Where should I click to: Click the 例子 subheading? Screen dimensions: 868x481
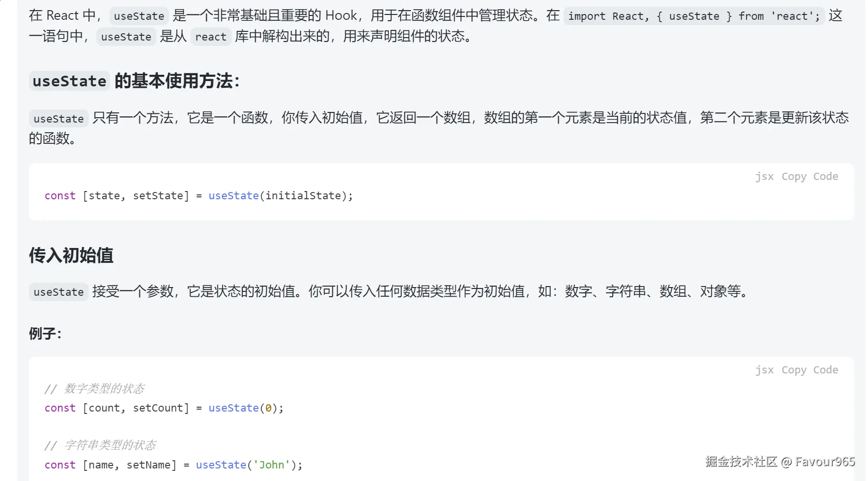(45, 333)
